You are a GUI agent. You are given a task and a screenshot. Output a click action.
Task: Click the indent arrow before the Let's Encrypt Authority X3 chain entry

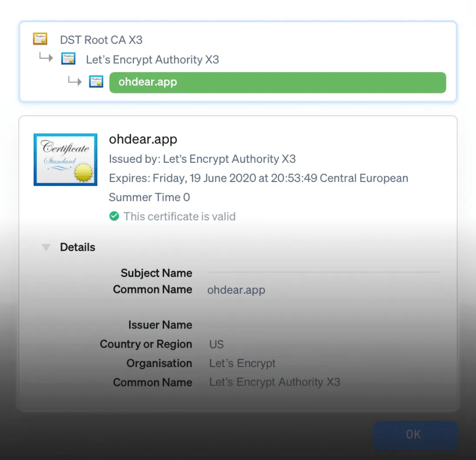tap(46, 58)
